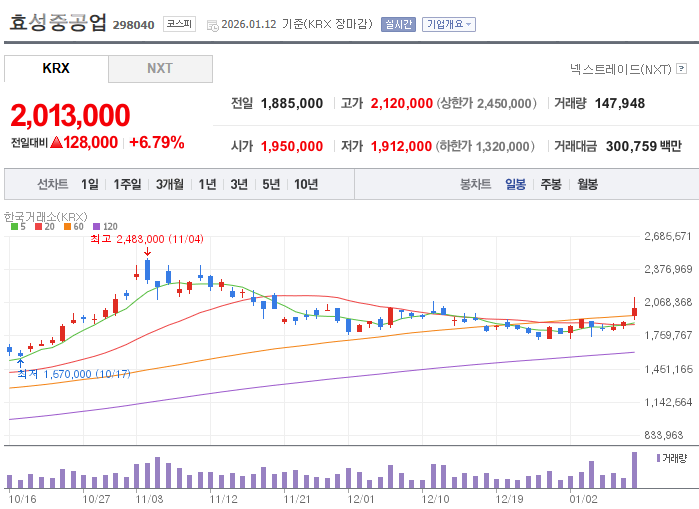This screenshot has height=509, width=699.
Task: Click the 1,769,767 price axis label
Action: click(668, 335)
